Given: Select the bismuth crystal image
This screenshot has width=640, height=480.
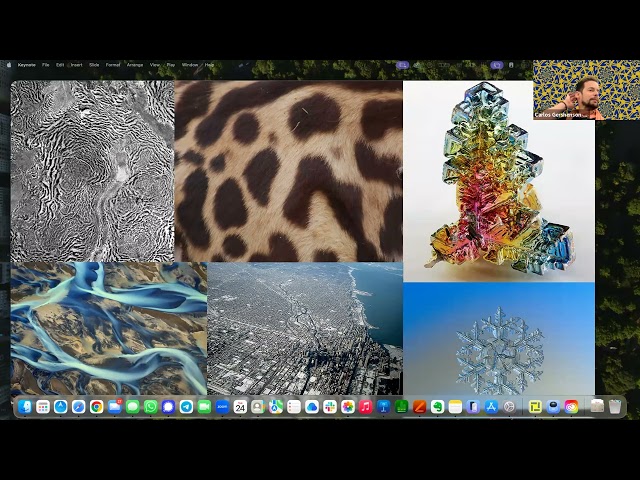Looking at the screenshot, I should 498,180.
